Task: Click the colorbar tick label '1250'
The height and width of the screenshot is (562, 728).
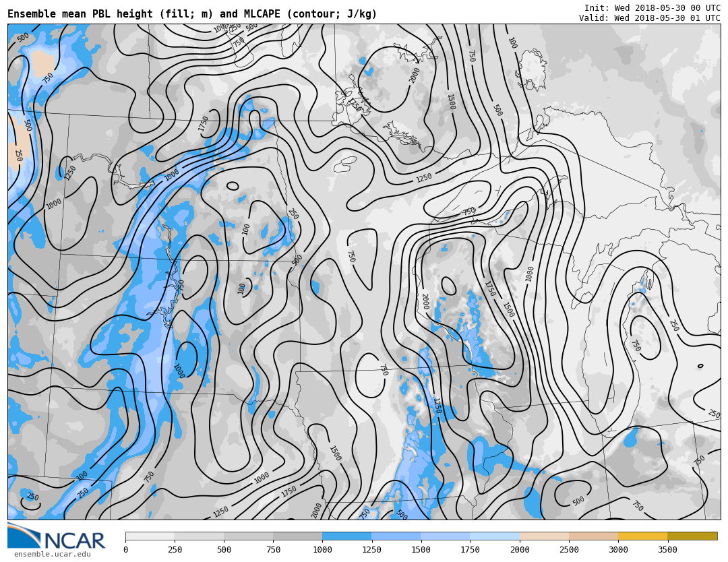Action: point(371,550)
